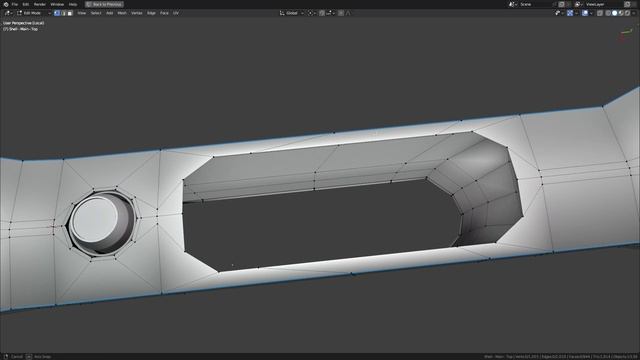The image size is (640, 360).
Task: Open the Vertex menu
Action: 137,13
